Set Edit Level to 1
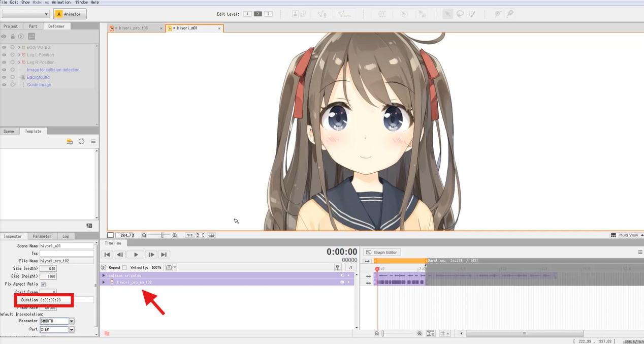The image size is (644, 344). (247, 14)
